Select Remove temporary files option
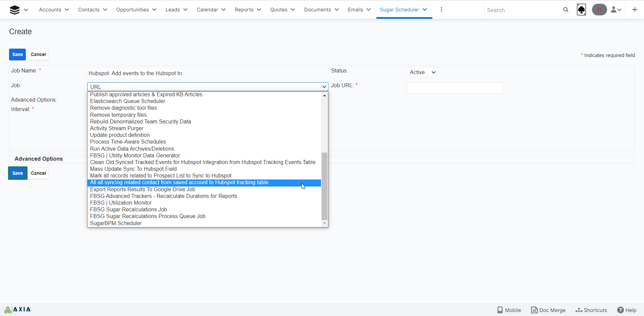This screenshot has width=644, height=316. pos(204,115)
